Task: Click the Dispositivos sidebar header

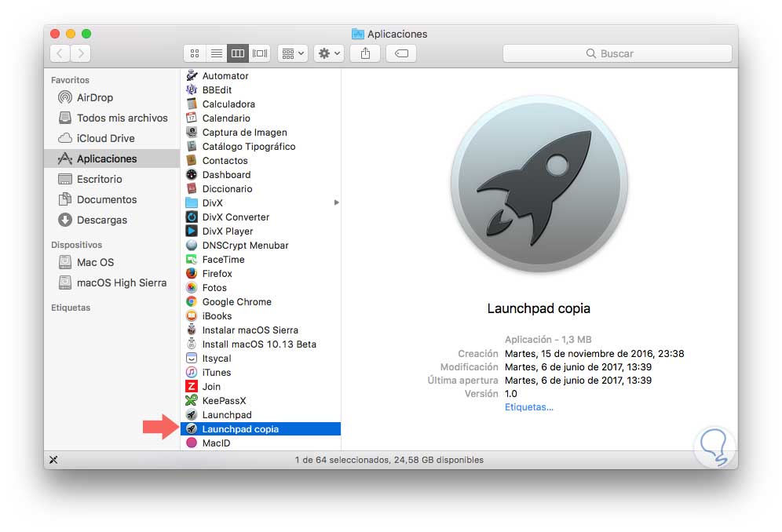Action: coord(76,245)
